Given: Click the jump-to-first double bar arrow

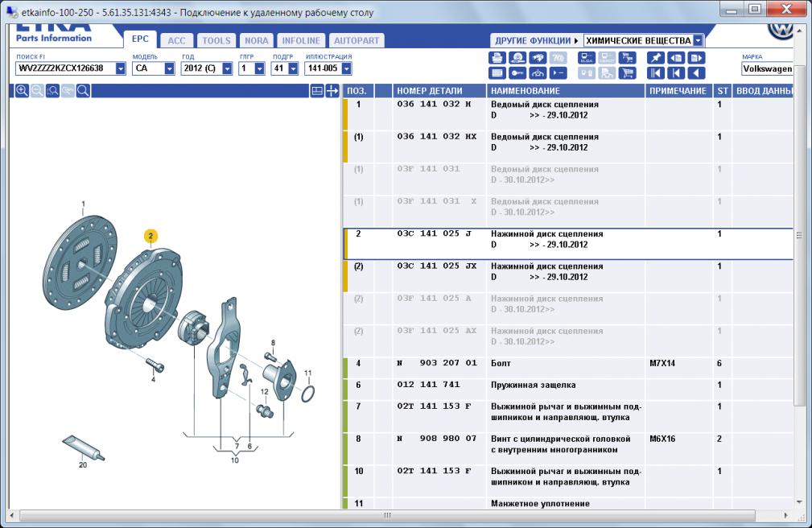Looking at the screenshot, I should click(656, 73).
